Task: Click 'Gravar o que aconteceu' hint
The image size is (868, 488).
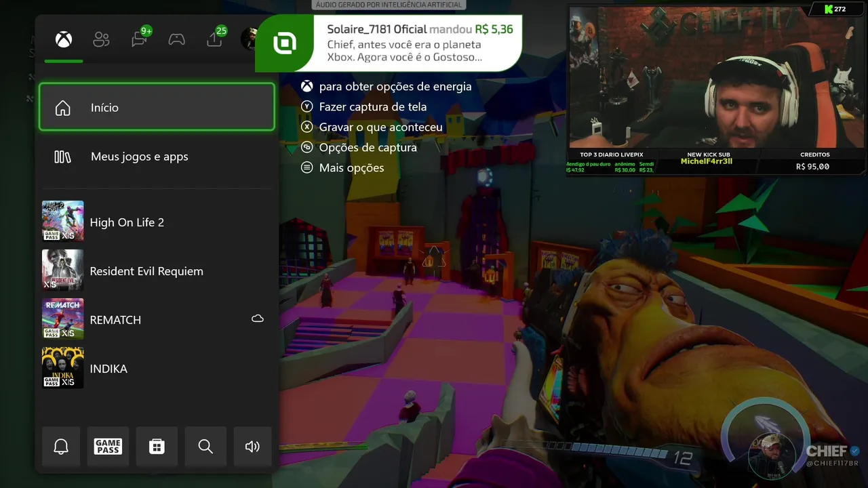Action: click(381, 127)
